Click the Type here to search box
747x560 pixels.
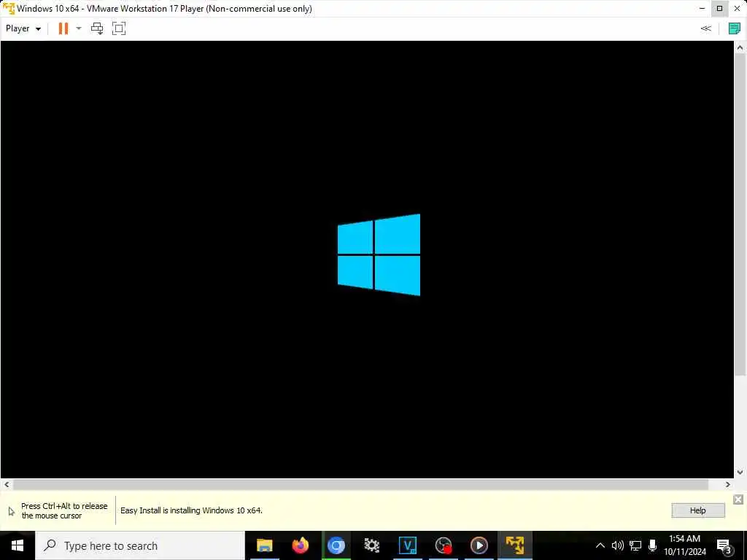pyautogui.click(x=139, y=545)
